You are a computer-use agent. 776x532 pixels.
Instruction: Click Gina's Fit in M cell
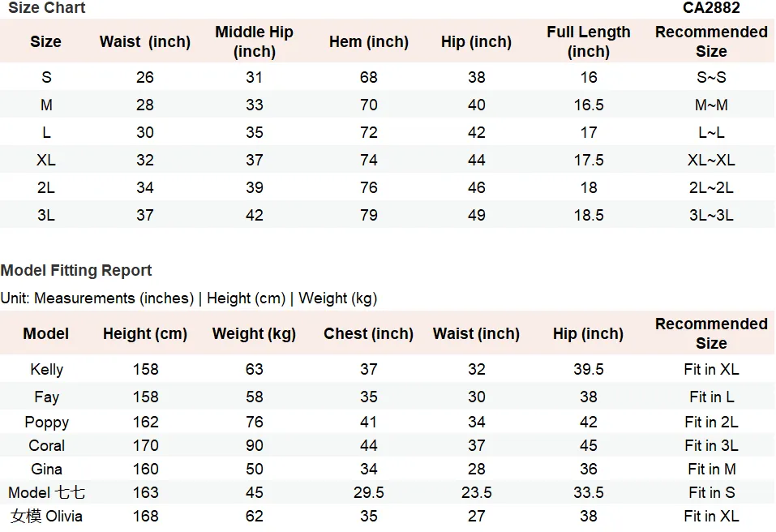[712, 469]
